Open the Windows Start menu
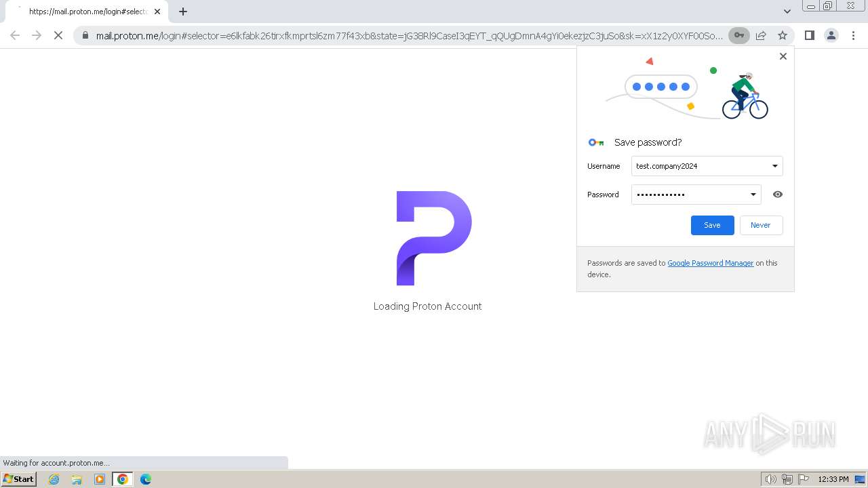The height and width of the screenshot is (488, 868). (x=19, y=479)
